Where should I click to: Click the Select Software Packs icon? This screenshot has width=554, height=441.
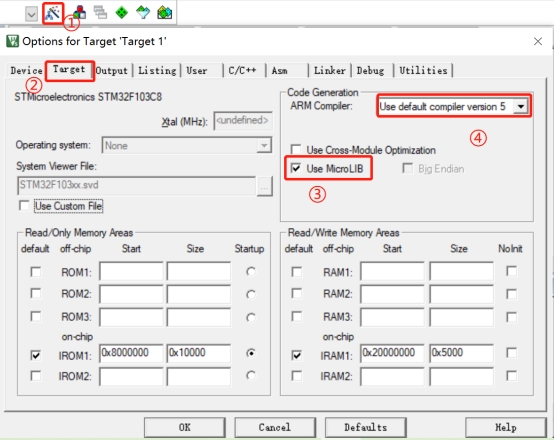coord(143,13)
